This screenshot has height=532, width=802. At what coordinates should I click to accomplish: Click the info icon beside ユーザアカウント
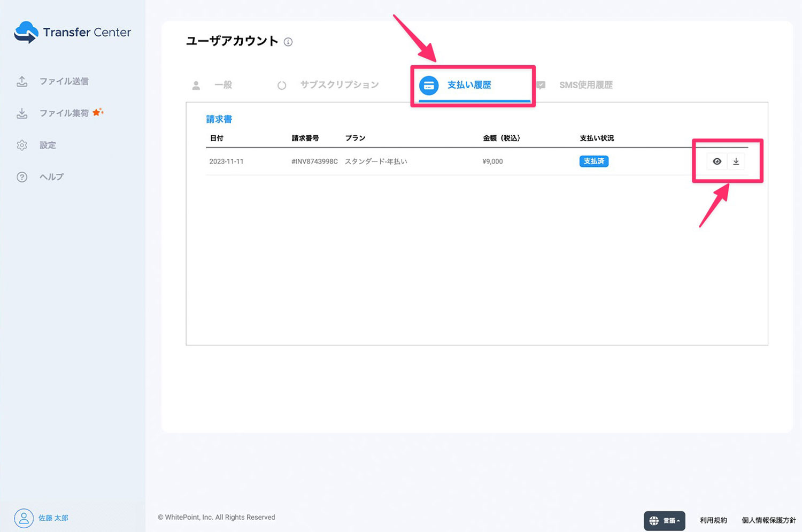coord(288,42)
